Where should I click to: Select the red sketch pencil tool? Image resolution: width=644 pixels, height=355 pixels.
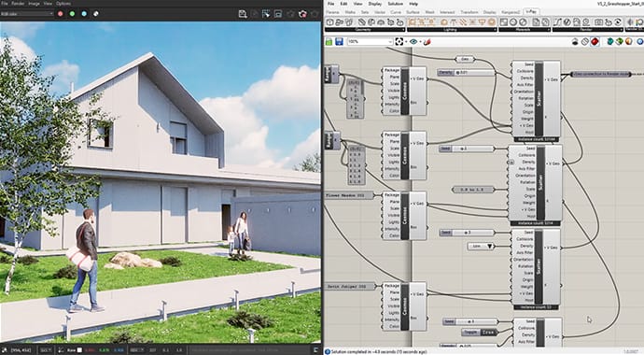[427, 41]
